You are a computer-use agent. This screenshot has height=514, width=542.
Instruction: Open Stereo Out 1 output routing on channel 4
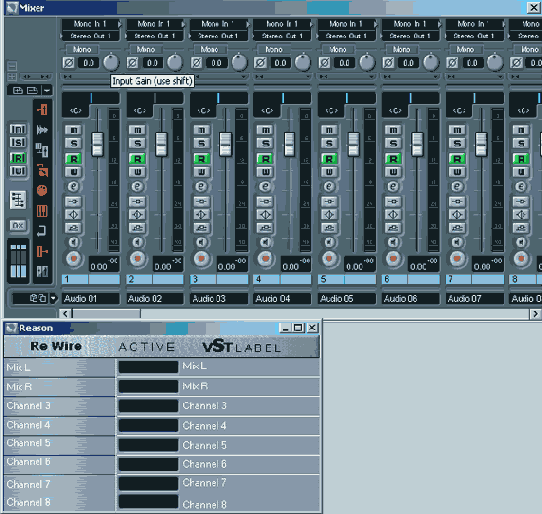click(282, 36)
